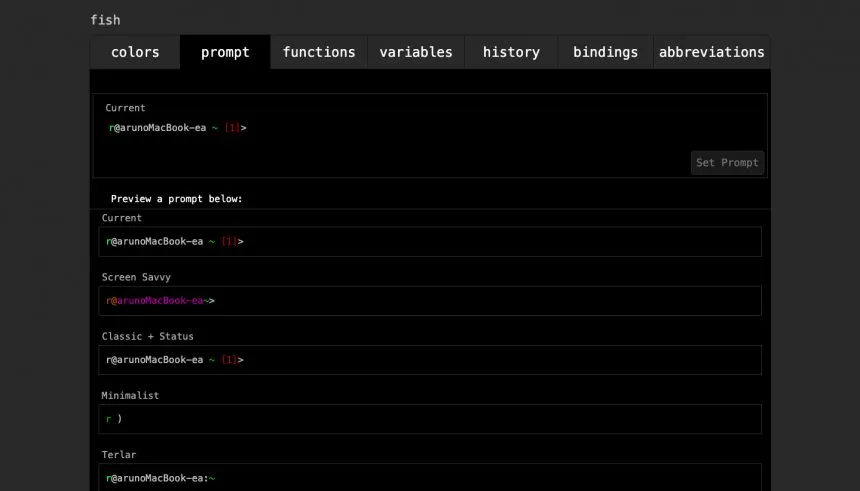Image resolution: width=860 pixels, height=491 pixels.
Task: Click the Screen Savvy label
Action: (x=136, y=277)
